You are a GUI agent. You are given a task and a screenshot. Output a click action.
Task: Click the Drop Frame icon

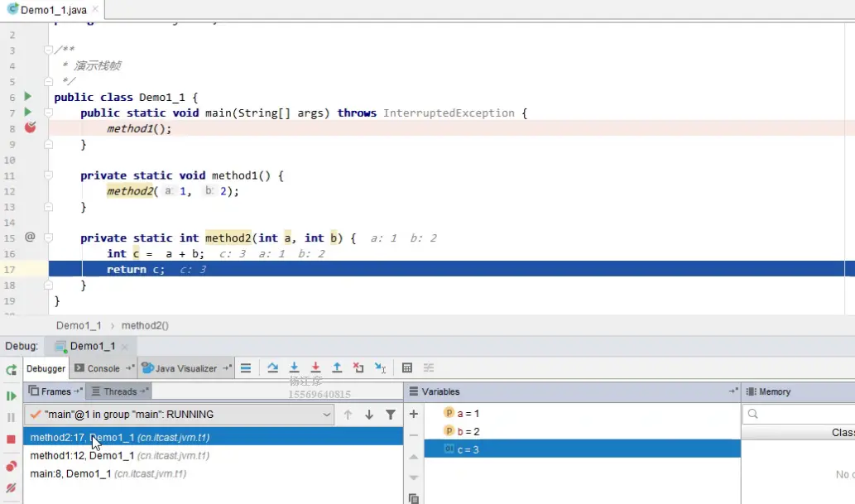(358, 368)
